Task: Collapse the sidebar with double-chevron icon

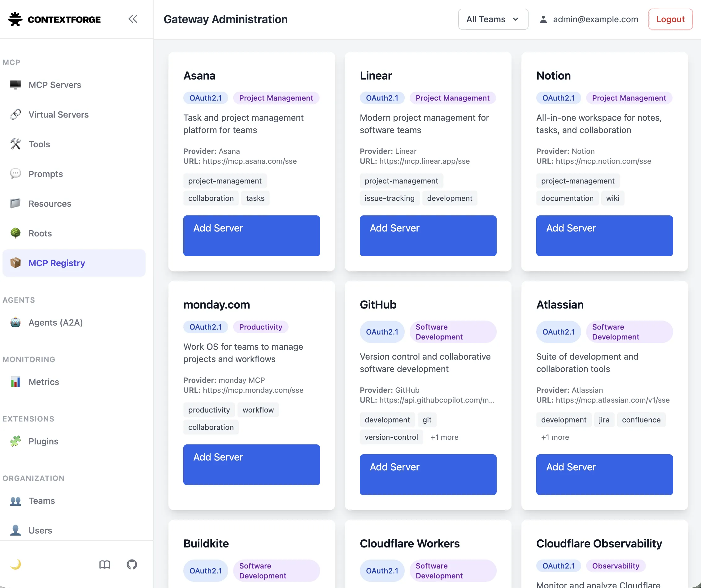Action: (133, 19)
